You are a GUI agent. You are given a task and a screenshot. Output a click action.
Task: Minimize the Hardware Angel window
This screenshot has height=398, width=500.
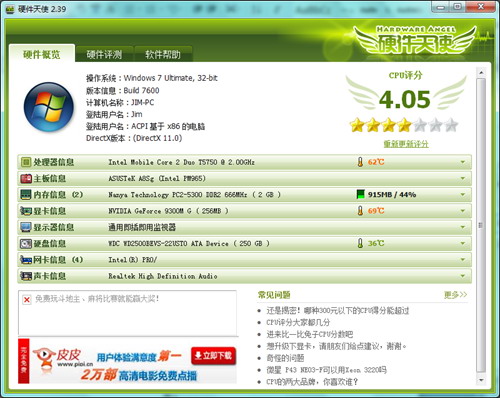(440, 7)
